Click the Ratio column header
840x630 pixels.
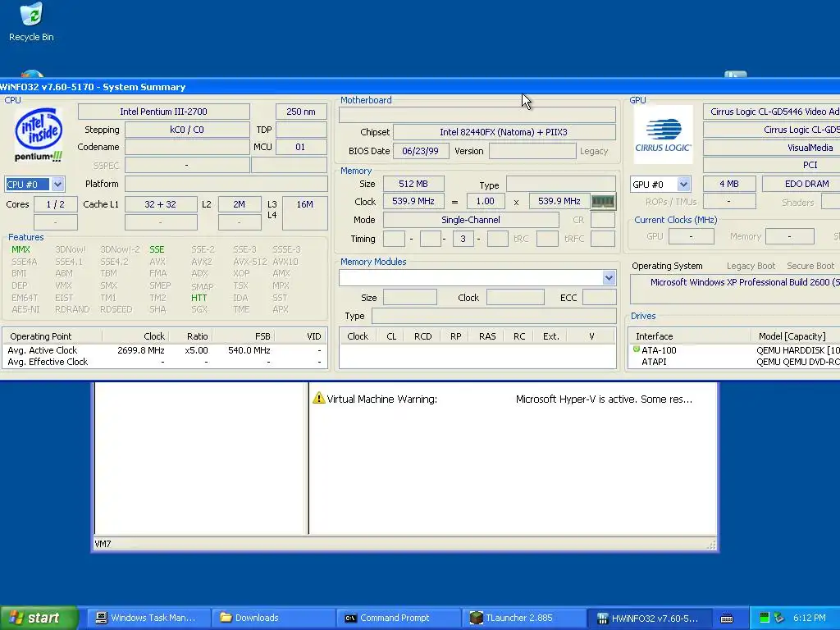(190, 336)
